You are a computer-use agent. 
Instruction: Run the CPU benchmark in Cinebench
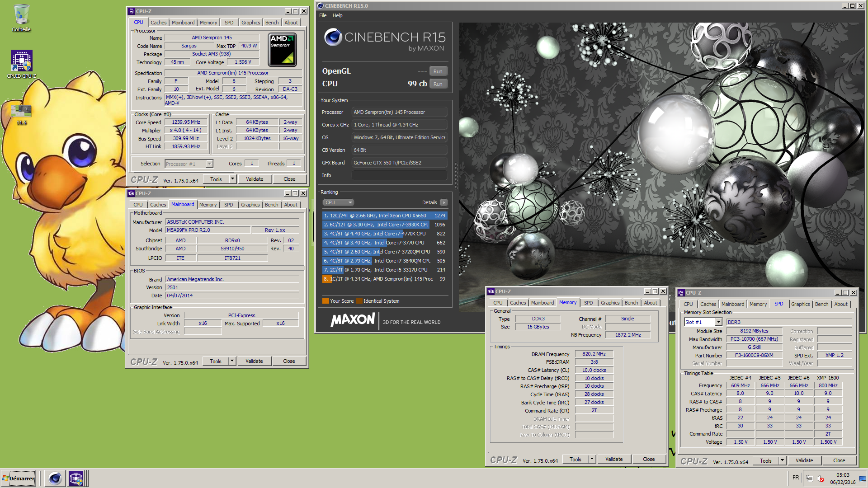[x=438, y=84]
